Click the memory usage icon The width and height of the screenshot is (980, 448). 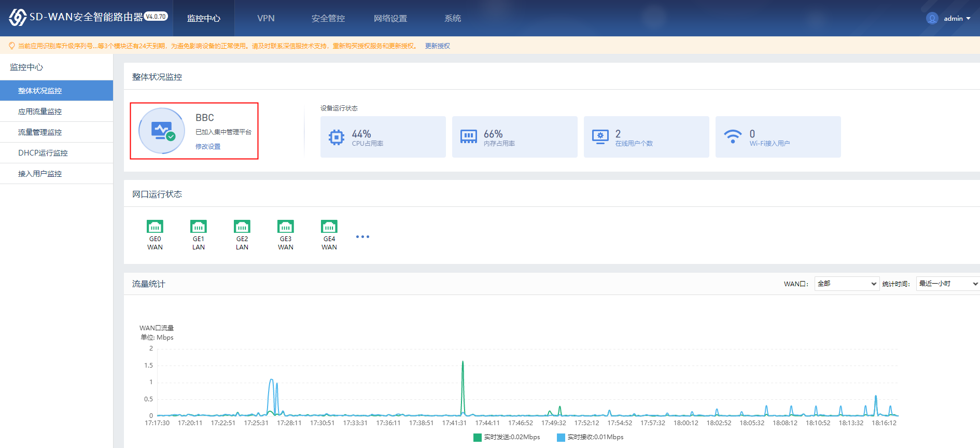468,137
